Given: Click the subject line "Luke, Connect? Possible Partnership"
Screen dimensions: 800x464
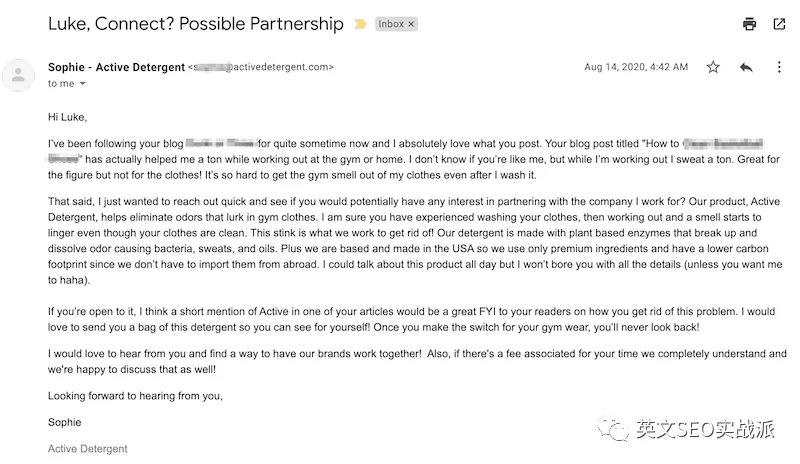Looking at the screenshot, I should click(x=195, y=24).
